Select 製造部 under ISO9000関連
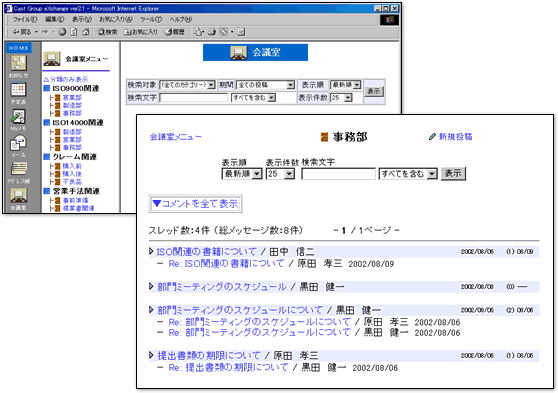The width and height of the screenshot is (558, 393). pyautogui.click(x=72, y=105)
